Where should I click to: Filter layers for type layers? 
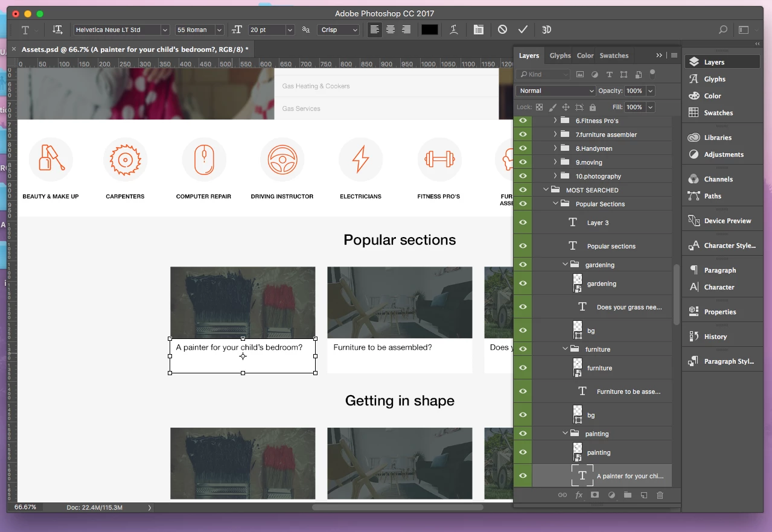[x=609, y=74]
